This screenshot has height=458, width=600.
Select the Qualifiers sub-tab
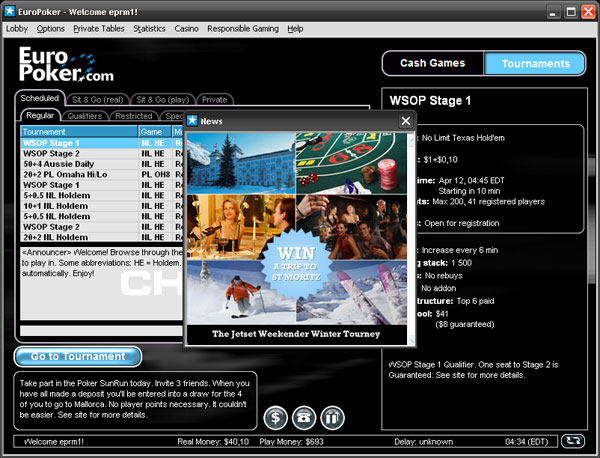pos(85,116)
